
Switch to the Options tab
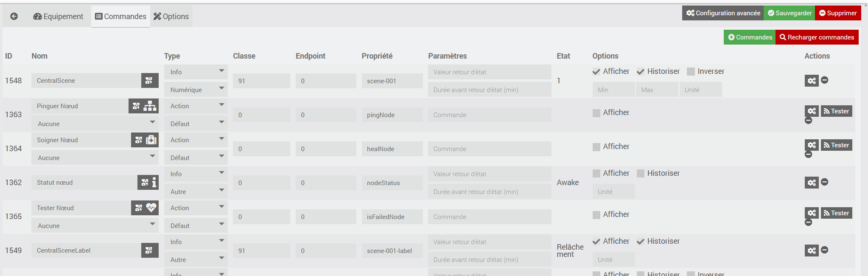click(x=171, y=17)
